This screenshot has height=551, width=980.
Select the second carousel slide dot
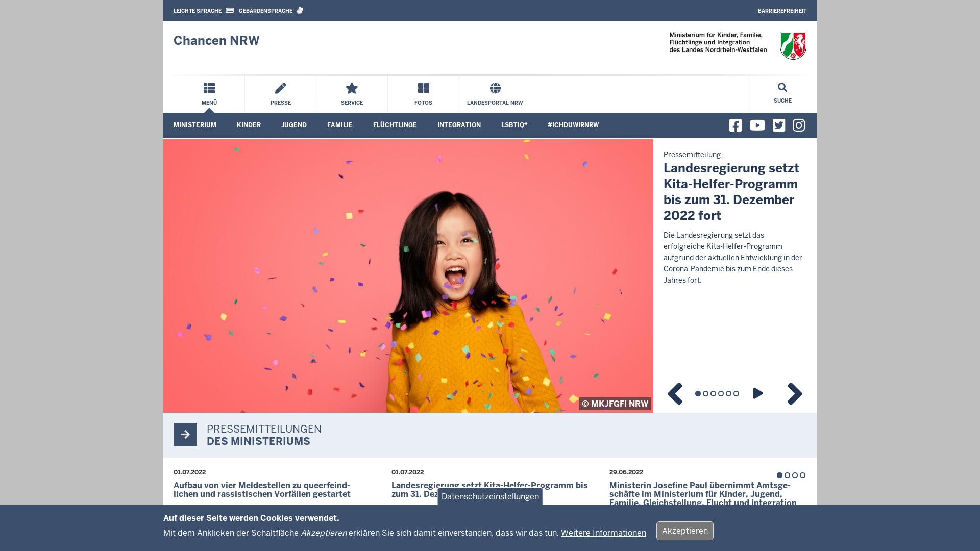pos(706,393)
